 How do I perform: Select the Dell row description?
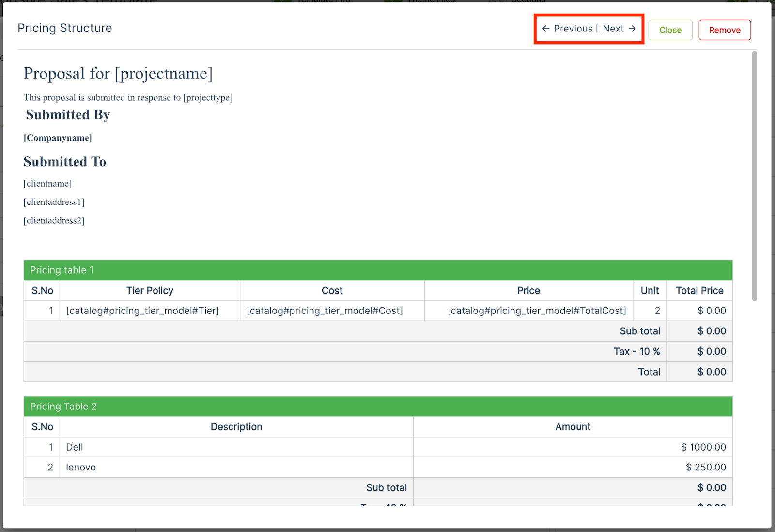tap(236, 447)
